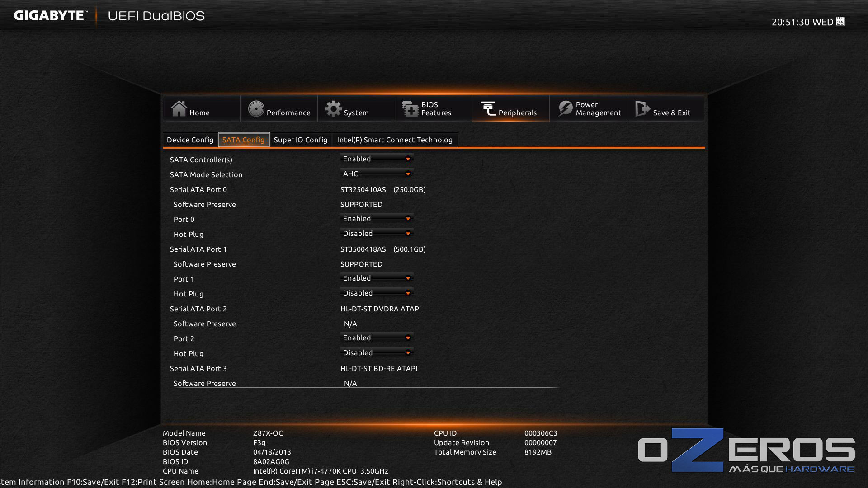Open the Device Config tab
This screenshot has width=868, height=488.
tap(190, 140)
